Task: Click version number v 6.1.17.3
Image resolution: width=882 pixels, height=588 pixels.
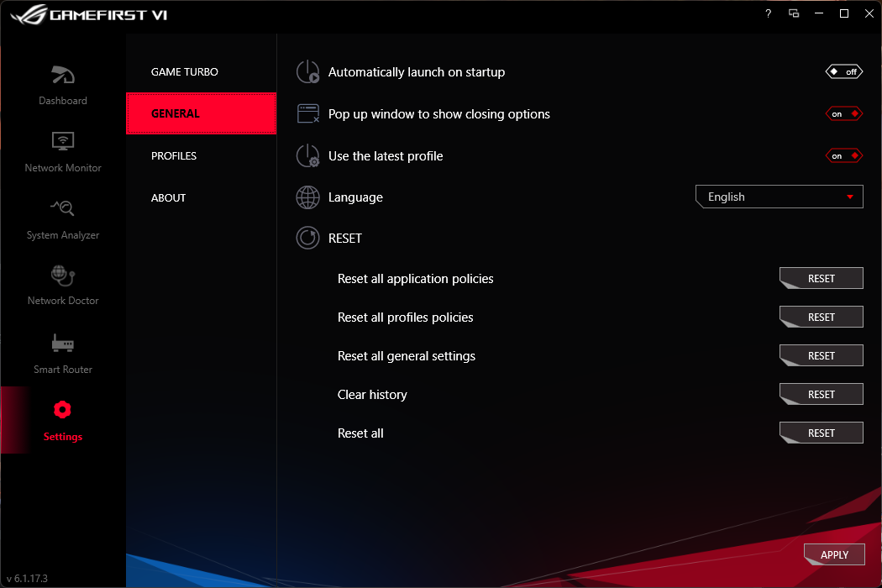Action: (x=27, y=579)
